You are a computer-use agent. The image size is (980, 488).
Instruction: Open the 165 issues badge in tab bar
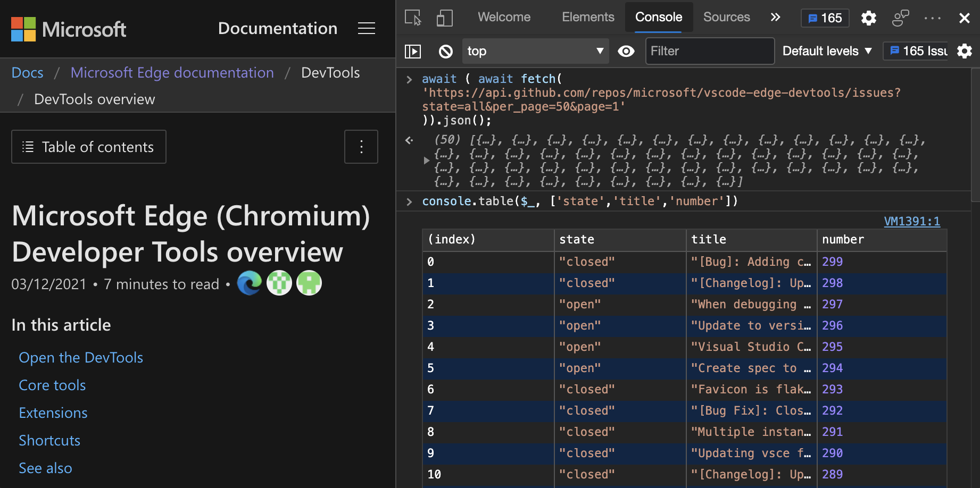(x=825, y=18)
